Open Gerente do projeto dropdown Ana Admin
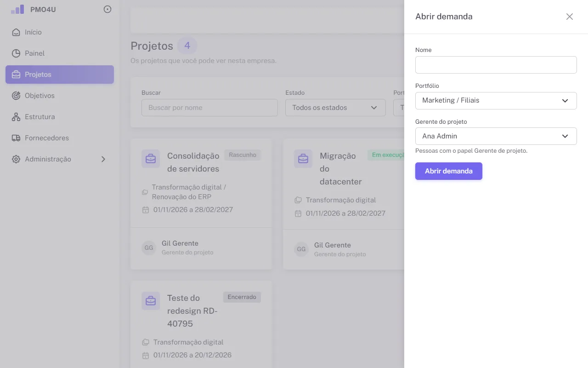 [x=496, y=136]
